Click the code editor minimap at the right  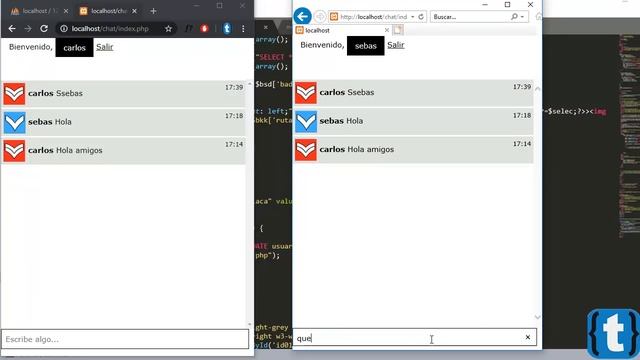[629, 135]
